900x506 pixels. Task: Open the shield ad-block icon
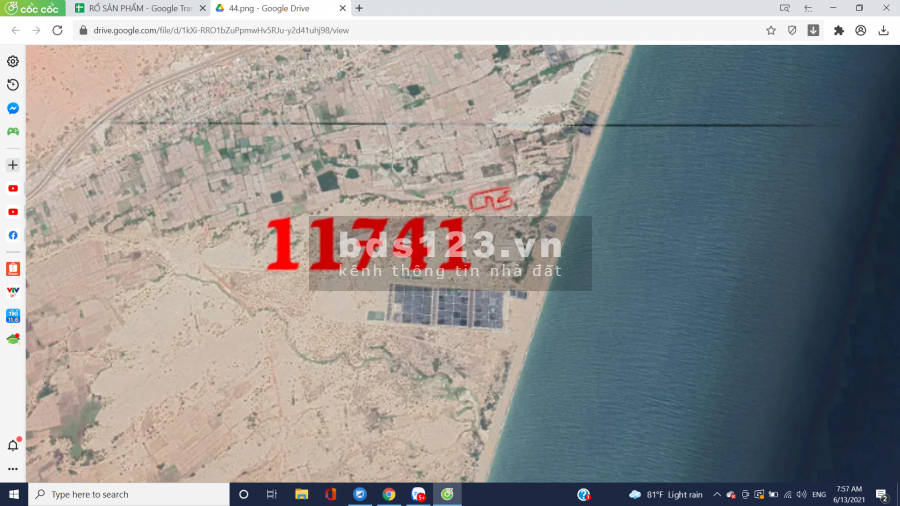click(x=792, y=30)
